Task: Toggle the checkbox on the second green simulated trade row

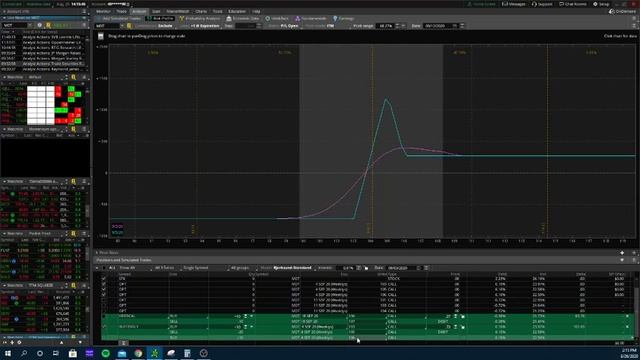Action: coord(104,327)
